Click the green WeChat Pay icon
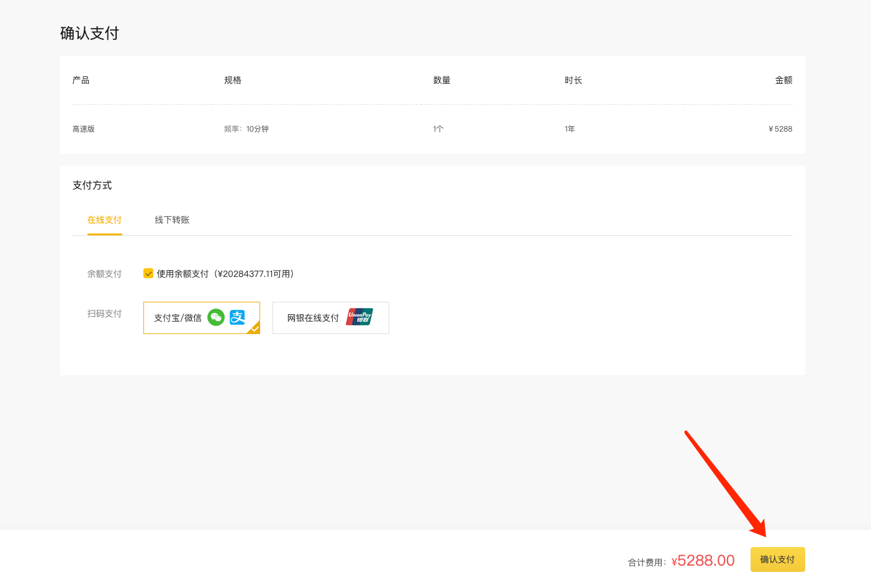The image size is (871, 588). (x=215, y=317)
